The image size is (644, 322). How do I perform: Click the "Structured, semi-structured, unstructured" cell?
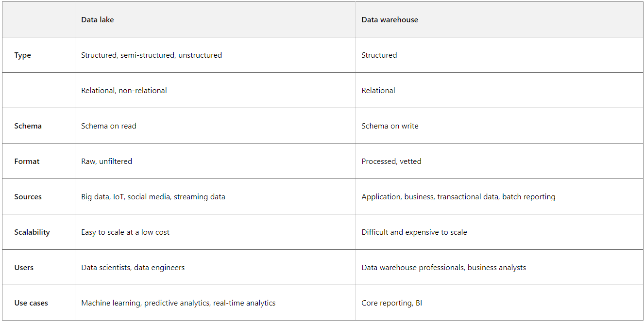(152, 55)
